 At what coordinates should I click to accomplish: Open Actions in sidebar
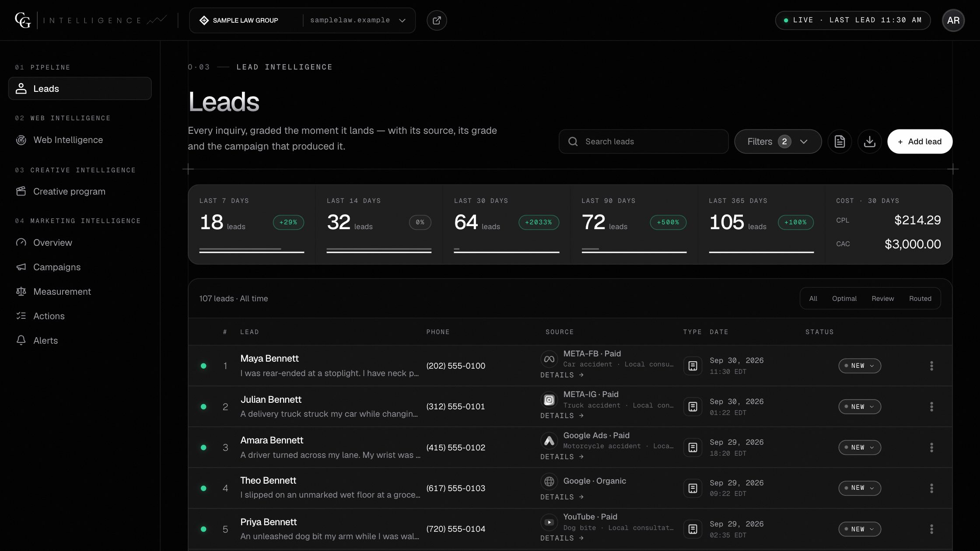pyautogui.click(x=80, y=316)
